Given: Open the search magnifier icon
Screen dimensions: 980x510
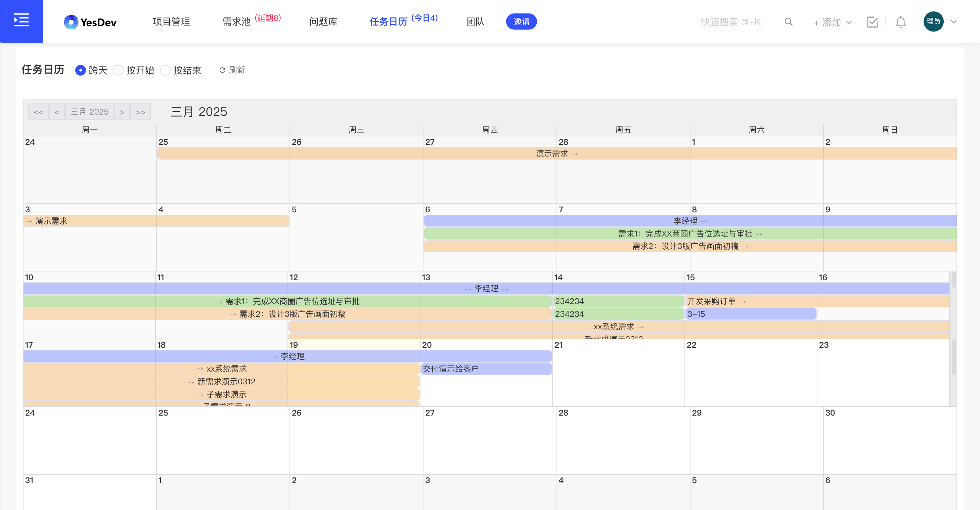Looking at the screenshot, I should click(x=788, y=22).
